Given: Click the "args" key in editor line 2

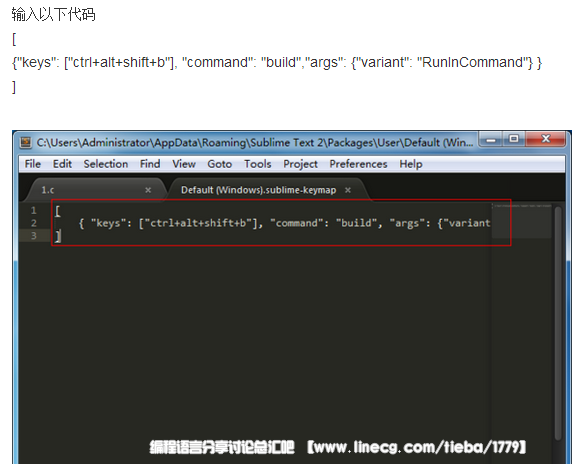Looking at the screenshot, I should click(x=407, y=223).
